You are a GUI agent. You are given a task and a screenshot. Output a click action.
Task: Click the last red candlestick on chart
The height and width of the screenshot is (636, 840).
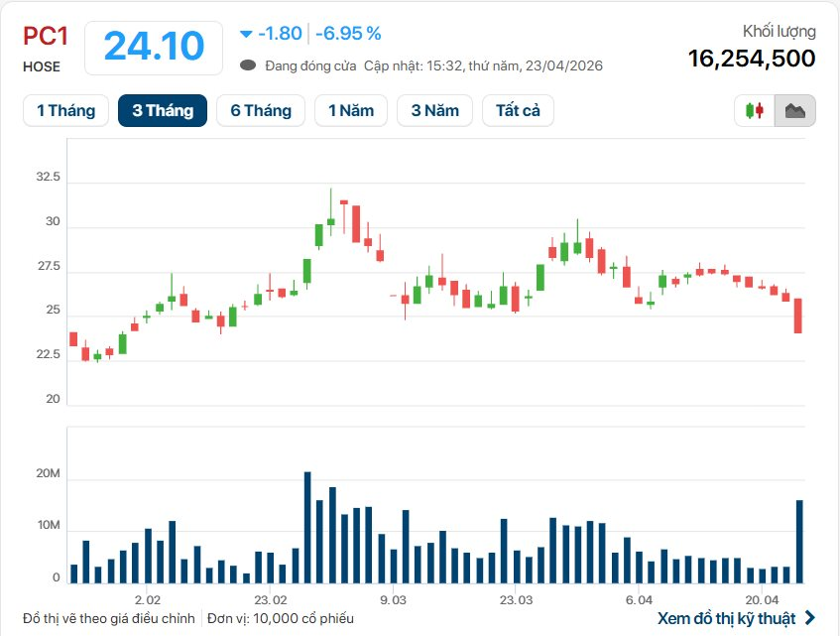(798, 316)
